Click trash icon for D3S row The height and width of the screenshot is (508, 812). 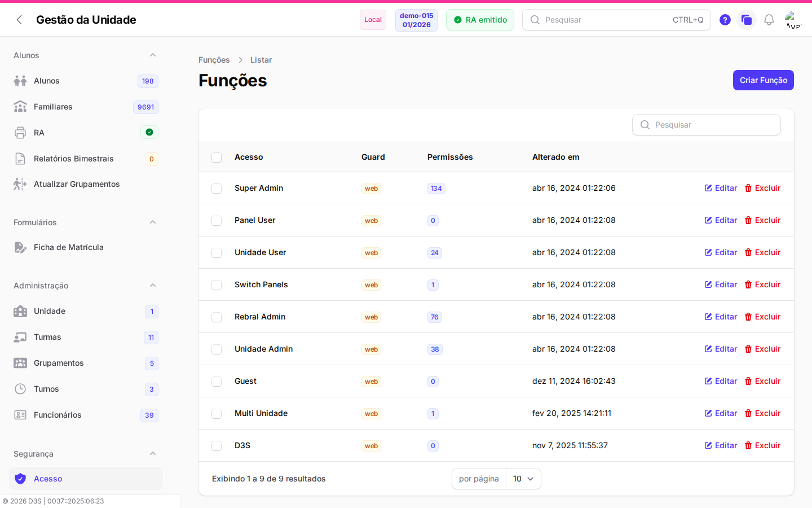click(748, 445)
